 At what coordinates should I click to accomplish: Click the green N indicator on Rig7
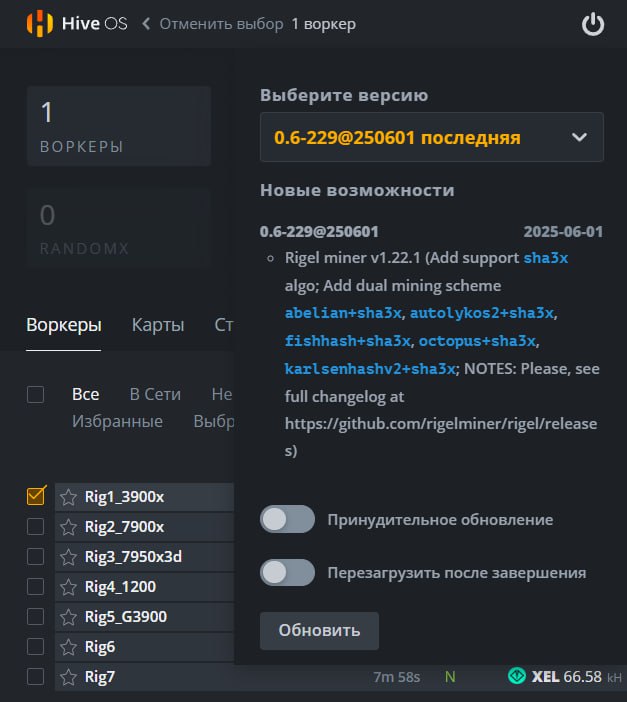[450, 677]
